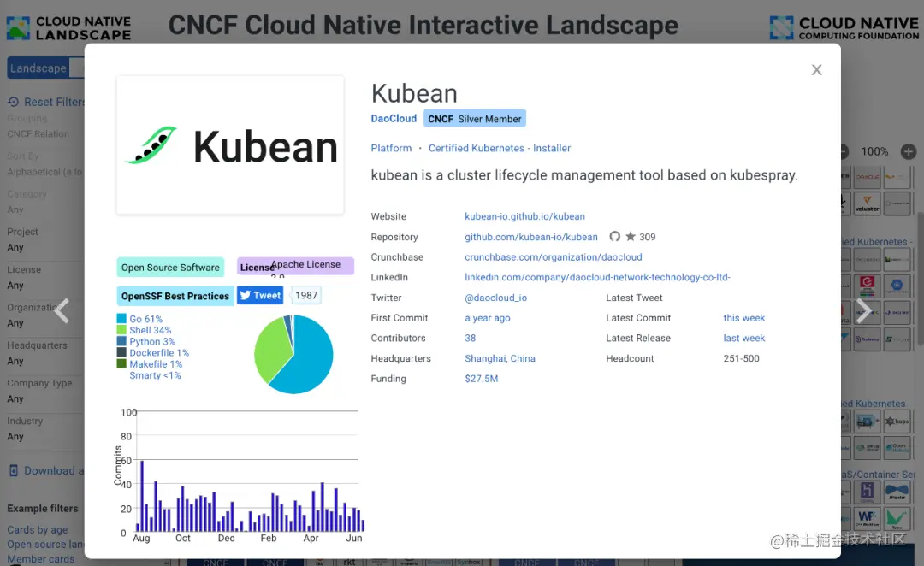Image resolution: width=924 pixels, height=566 pixels.
Task: Open the License filter dropdown
Action: [44, 285]
